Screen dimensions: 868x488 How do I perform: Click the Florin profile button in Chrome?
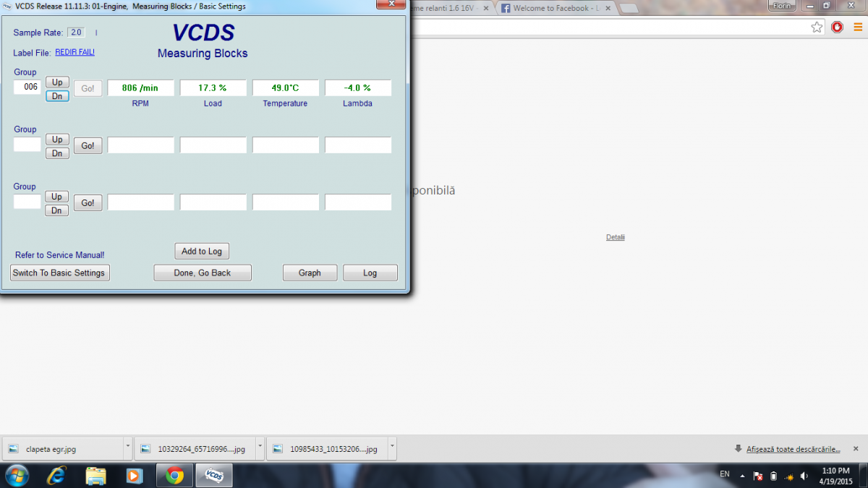(x=781, y=5)
